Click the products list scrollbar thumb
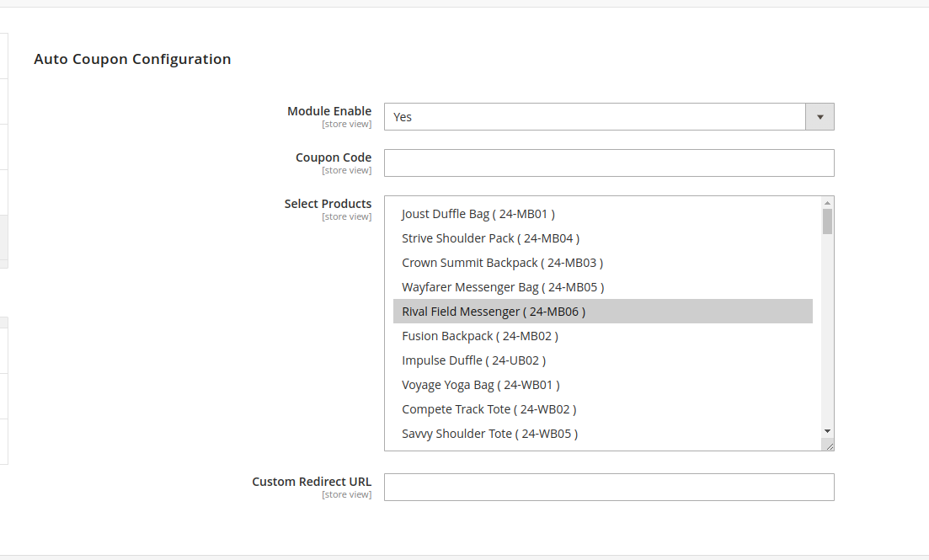The height and width of the screenshot is (560, 929). tap(828, 221)
